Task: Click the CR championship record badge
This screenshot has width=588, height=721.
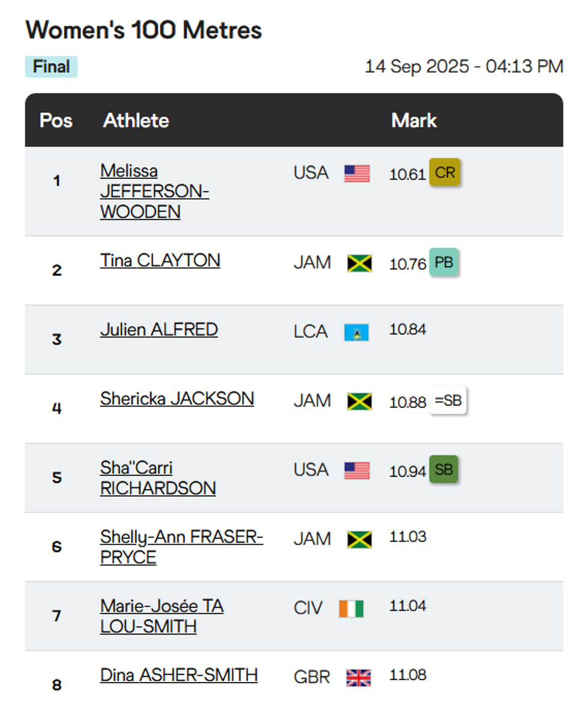Action: (x=444, y=173)
